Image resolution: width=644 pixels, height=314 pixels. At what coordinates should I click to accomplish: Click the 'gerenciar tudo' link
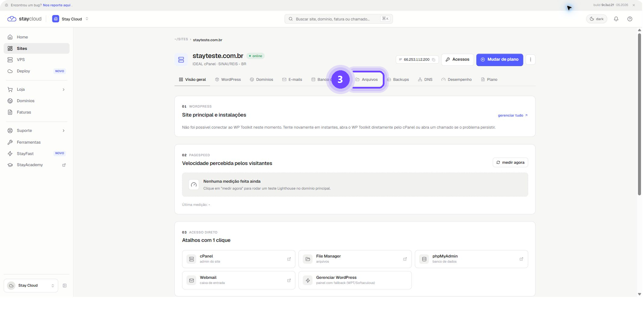coord(512,115)
